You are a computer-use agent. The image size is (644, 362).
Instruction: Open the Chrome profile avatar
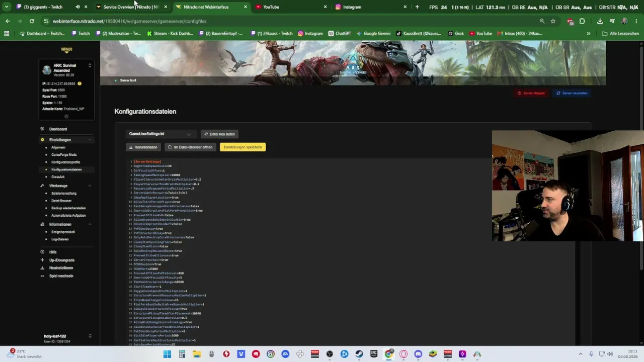[x=624, y=21]
